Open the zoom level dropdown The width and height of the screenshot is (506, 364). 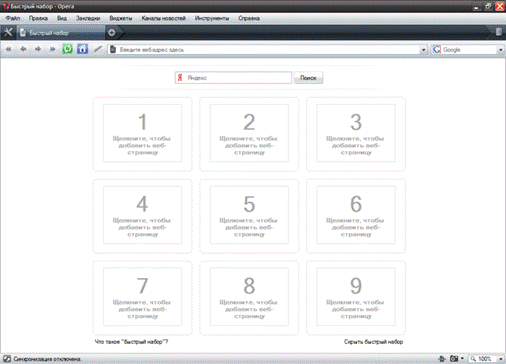click(x=501, y=359)
